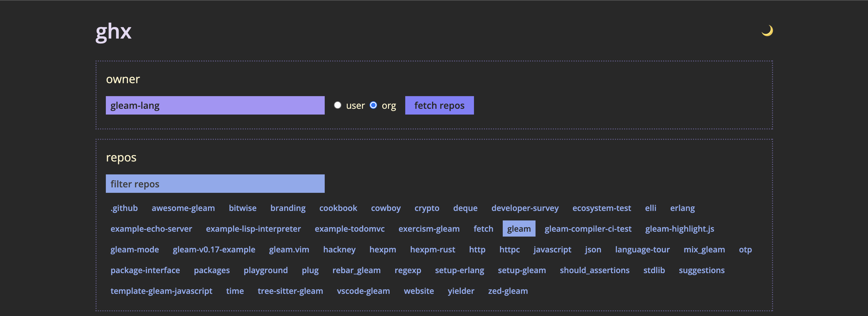Select the org radio button
The width and height of the screenshot is (868, 316).
(x=373, y=105)
